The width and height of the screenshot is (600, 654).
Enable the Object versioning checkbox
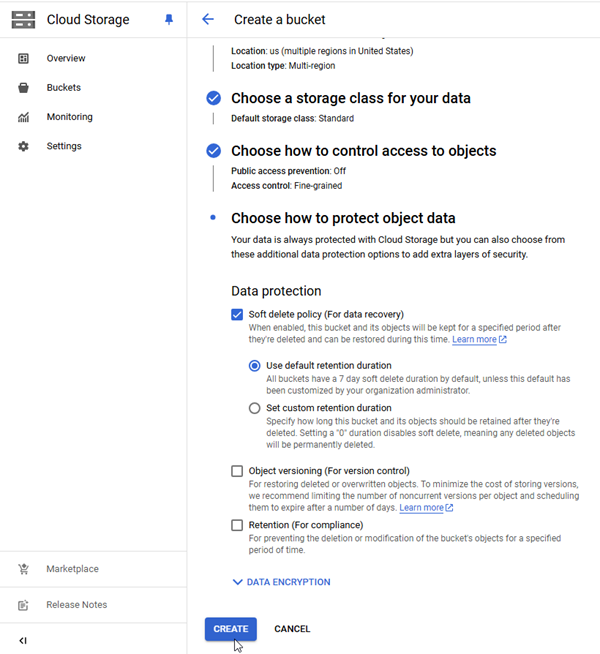(x=237, y=471)
